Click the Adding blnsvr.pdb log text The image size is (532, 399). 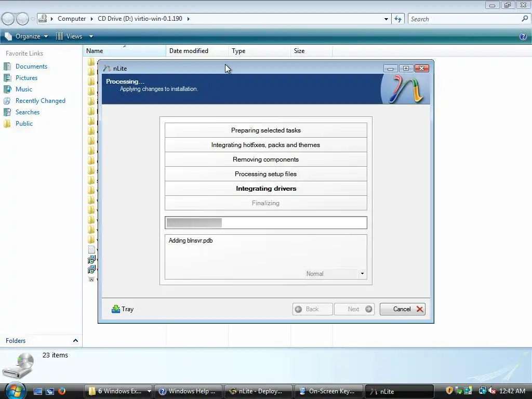(x=191, y=241)
